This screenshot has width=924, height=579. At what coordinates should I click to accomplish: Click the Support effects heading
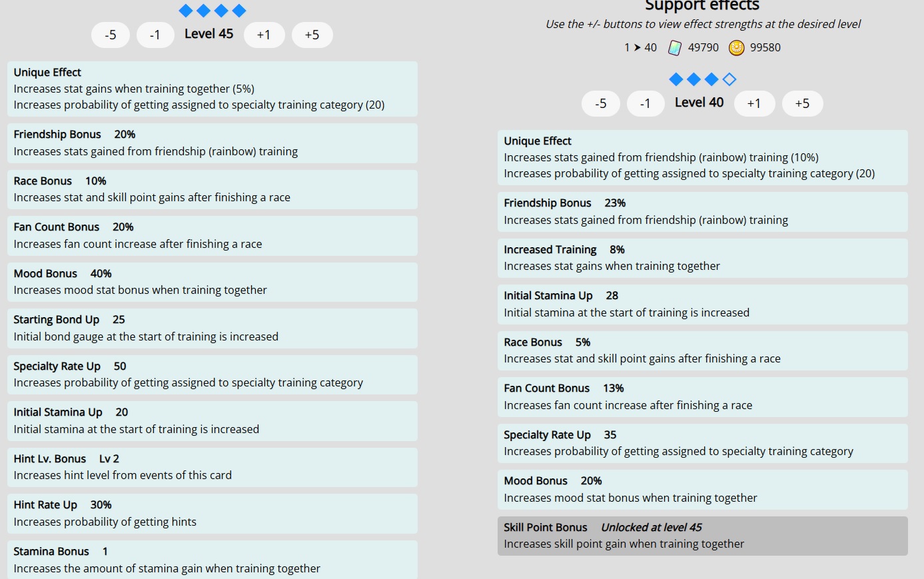tap(702, 5)
